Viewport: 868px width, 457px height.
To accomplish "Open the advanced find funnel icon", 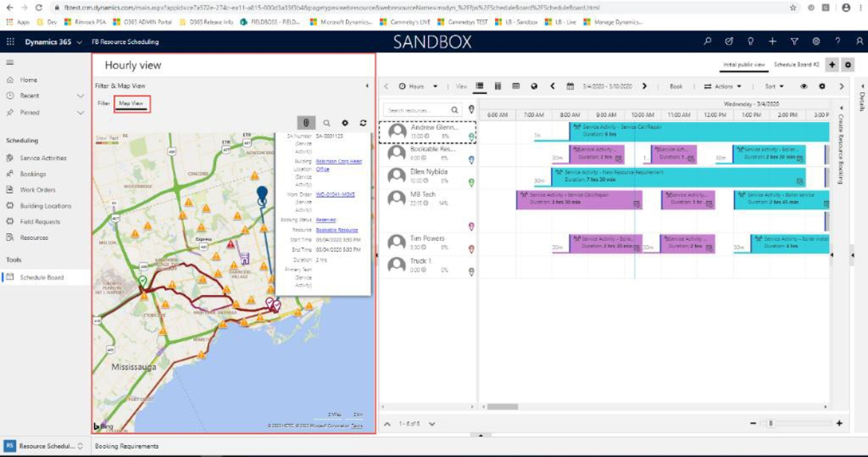I will [x=795, y=41].
